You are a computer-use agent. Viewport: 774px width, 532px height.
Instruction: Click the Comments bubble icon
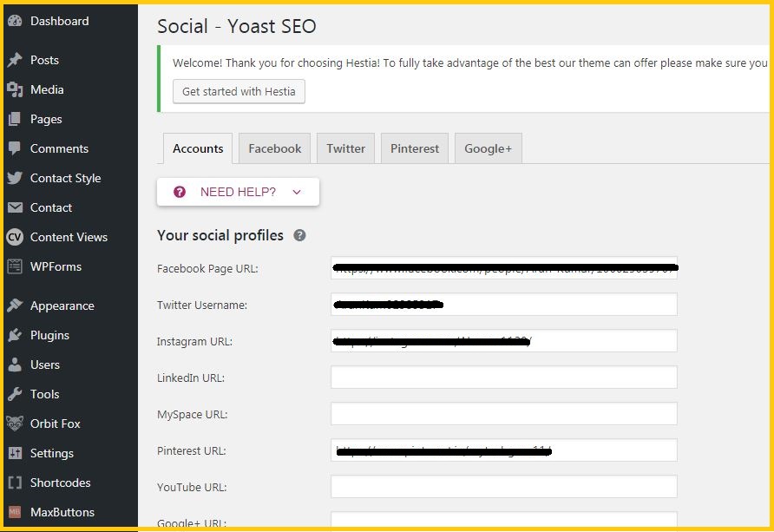click(x=15, y=148)
